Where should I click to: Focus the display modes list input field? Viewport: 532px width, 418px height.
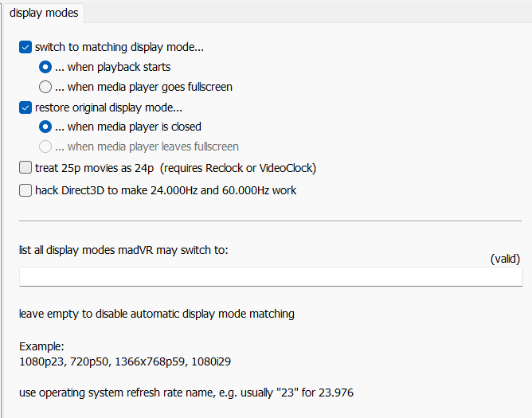(x=271, y=277)
